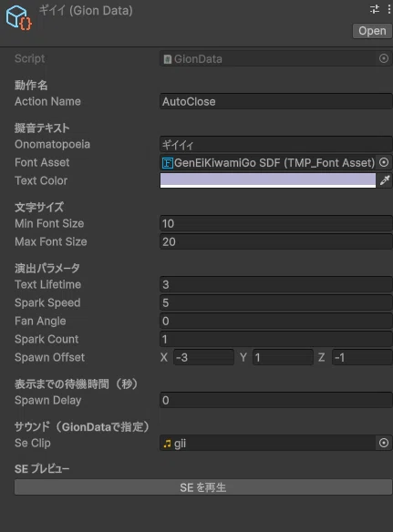Click the SE プレビュー header
This screenshot has width=393, height=532.
[42, 469]
